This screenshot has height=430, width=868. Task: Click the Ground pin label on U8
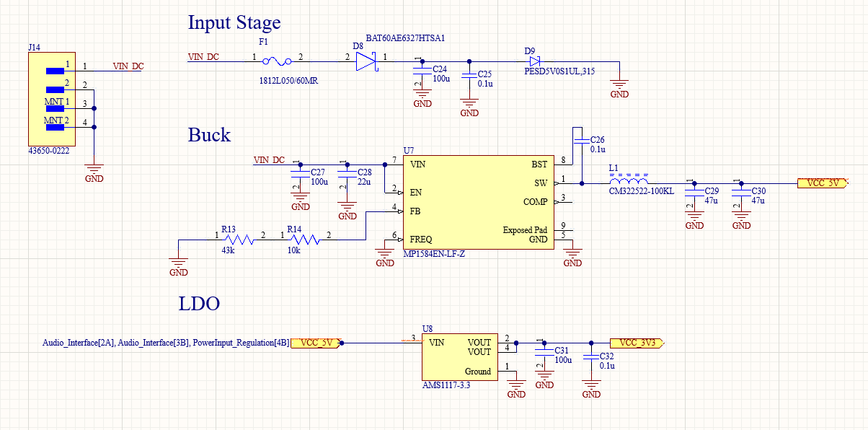pyautogui.click(x=478, y=372)
